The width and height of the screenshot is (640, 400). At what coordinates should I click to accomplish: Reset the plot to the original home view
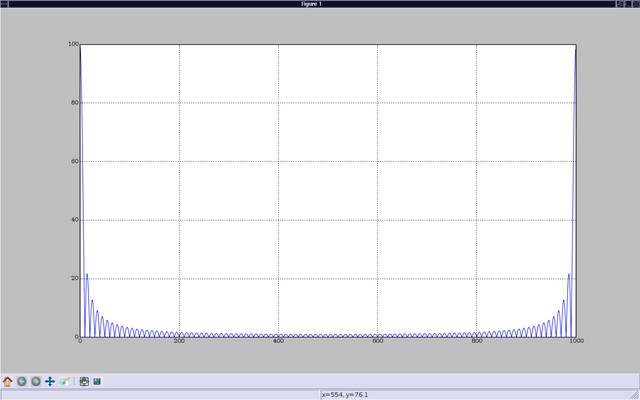7,382
